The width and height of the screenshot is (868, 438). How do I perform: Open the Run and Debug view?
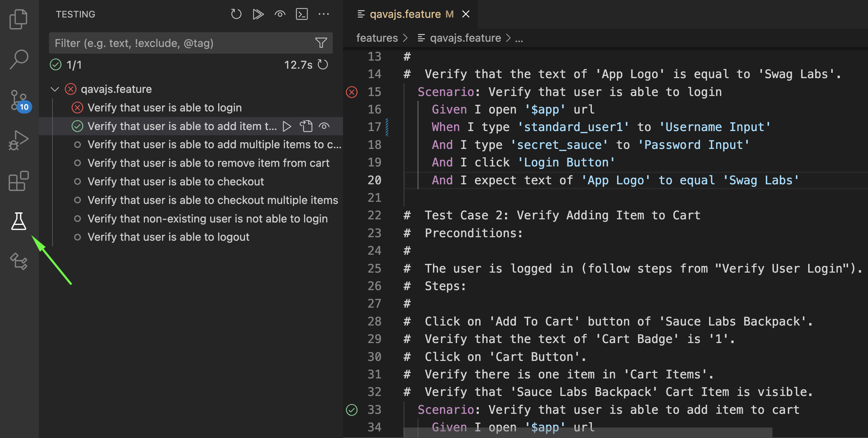coord(19,140)
